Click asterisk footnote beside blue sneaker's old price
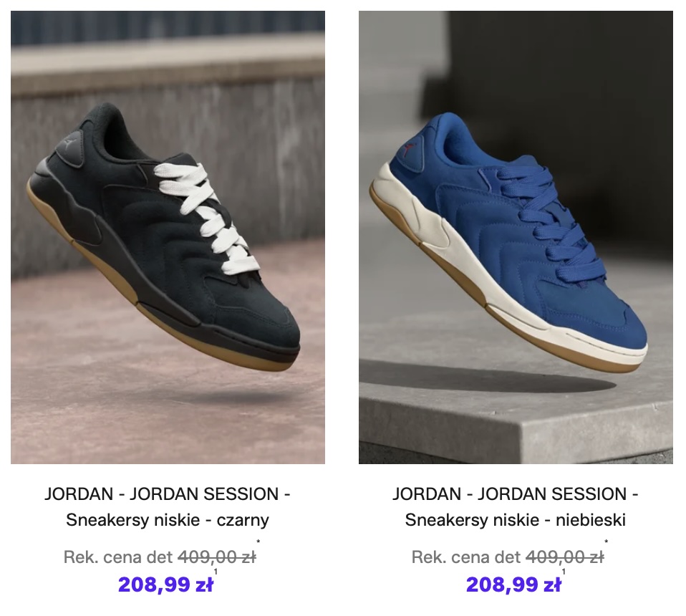 tap(606, 542)
